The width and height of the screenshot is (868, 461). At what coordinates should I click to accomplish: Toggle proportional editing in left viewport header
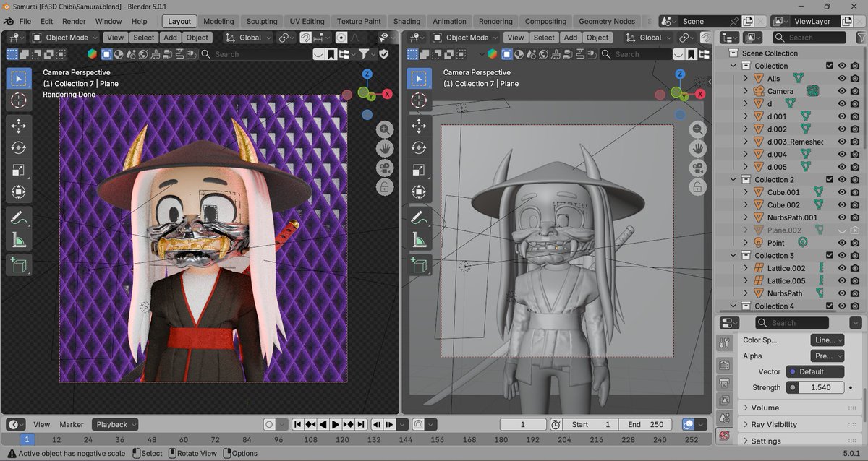[x=341, y=38]
